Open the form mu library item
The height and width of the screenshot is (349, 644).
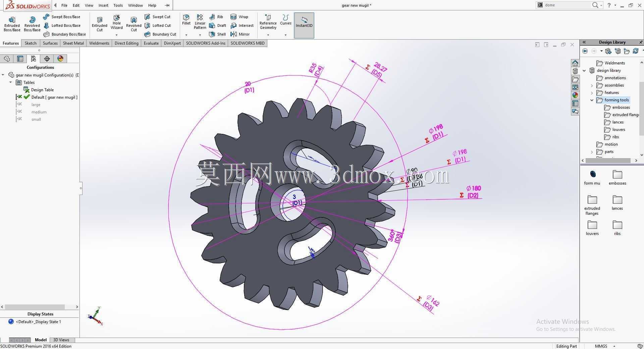point(592,178)
